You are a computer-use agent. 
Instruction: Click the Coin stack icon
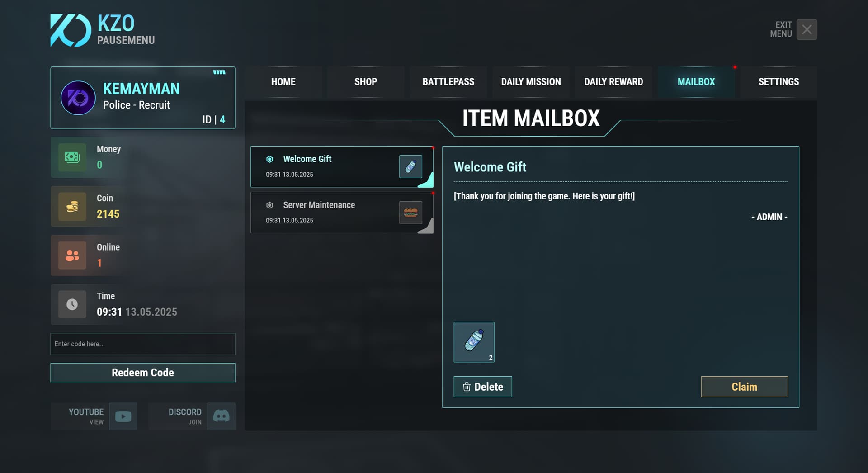(x=72, y=206)
